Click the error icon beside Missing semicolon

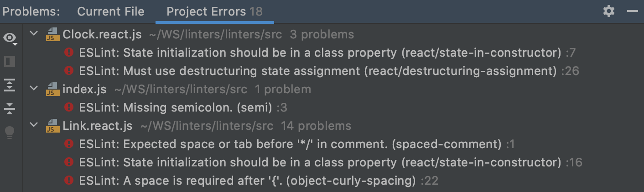pyautogui.click(x=69, y=107)
